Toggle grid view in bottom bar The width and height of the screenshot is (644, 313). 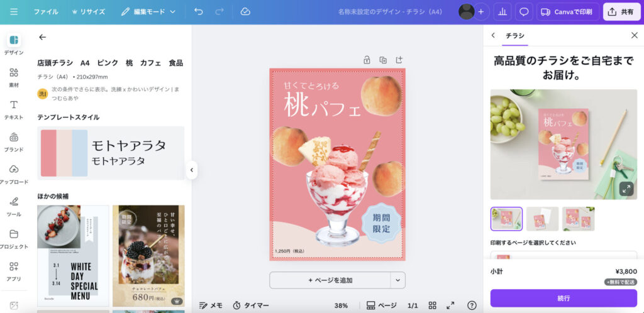pos(433,305)
